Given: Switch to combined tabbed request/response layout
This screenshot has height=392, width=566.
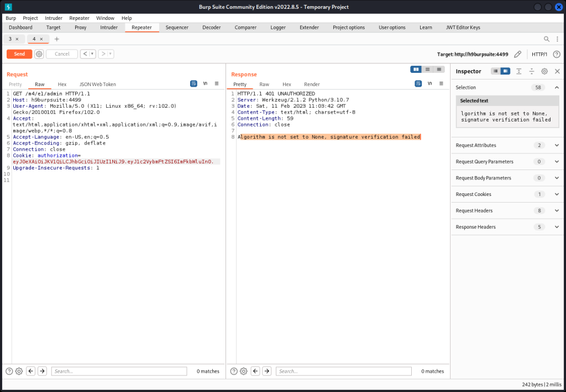Looking at the screenshot, I should [439, 69].
